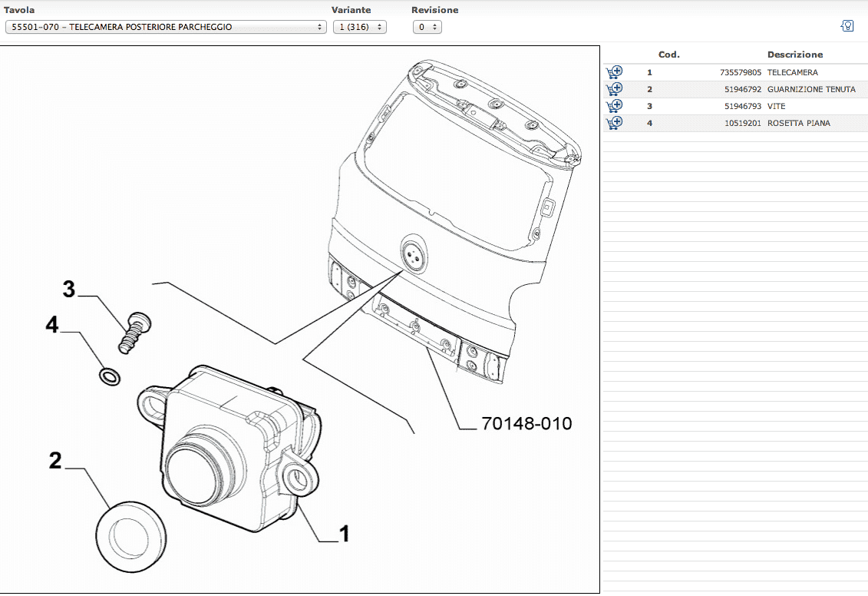Click the Revisione label

[434, 10]
